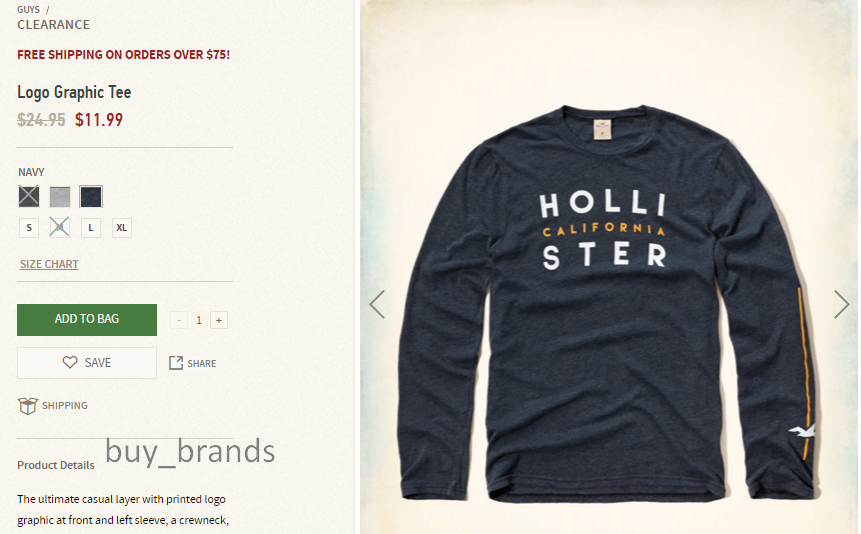Choose the light grey color swatch
This screenshot has width=861, height=534.
point(60,197)
